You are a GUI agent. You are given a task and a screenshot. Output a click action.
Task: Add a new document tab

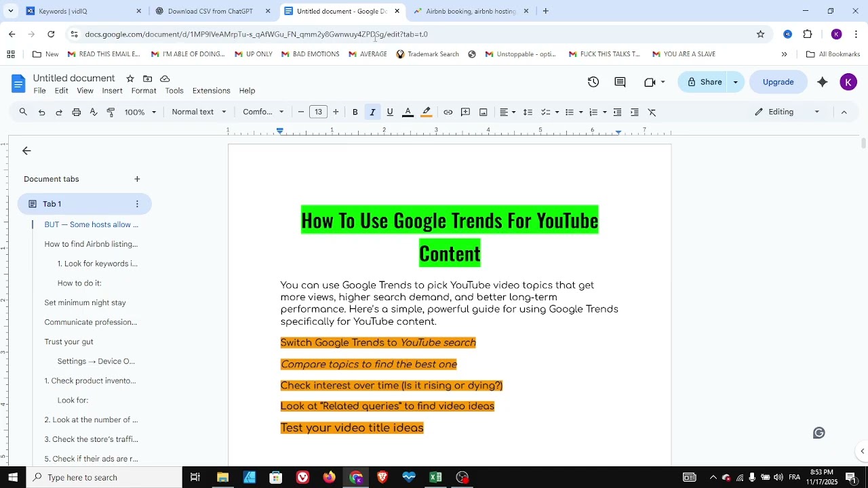pyautogui.click(x=137, y=179)
